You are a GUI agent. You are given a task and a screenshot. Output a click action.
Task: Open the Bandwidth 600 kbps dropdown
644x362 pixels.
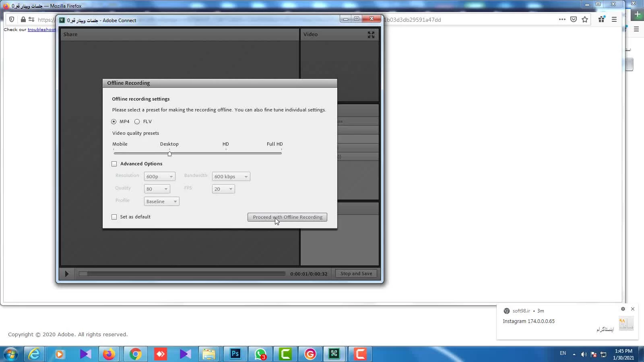tap(231, 177)
